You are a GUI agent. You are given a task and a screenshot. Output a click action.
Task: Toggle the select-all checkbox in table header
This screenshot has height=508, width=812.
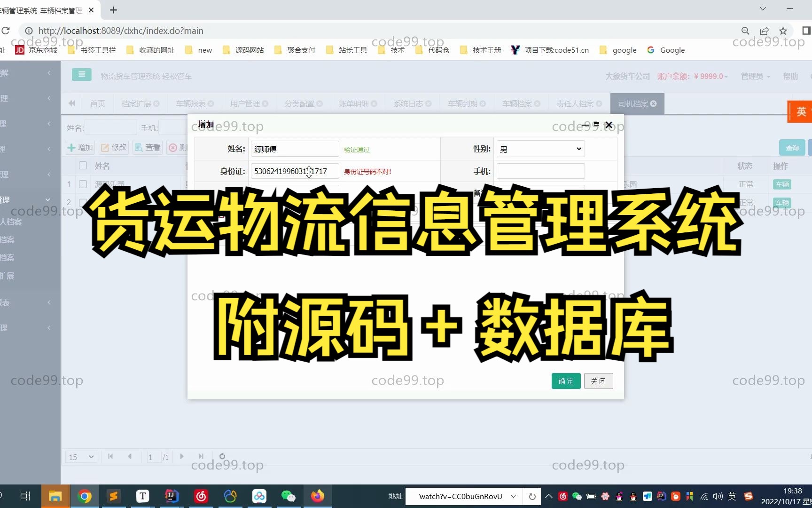click(x=83, y=166)
